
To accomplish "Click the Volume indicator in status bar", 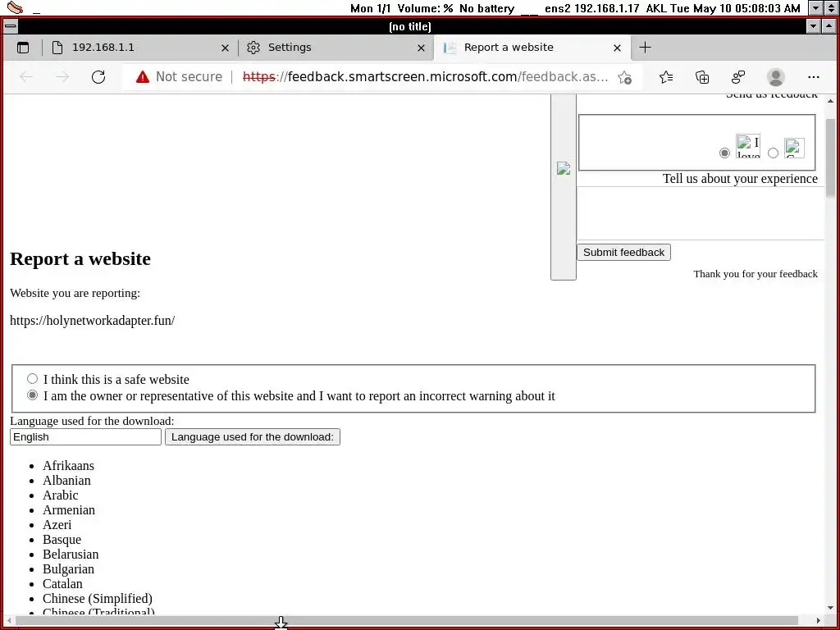I will click(x=426, y=8).
